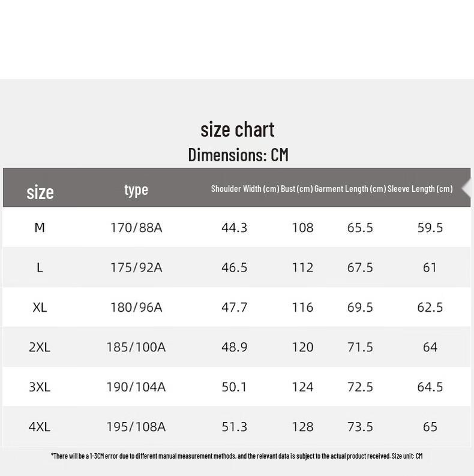This screenshot has height=476, width=474.
Task: Click sleeve length value 59.5
Action: pyautogui.click(x=430, y=227)
